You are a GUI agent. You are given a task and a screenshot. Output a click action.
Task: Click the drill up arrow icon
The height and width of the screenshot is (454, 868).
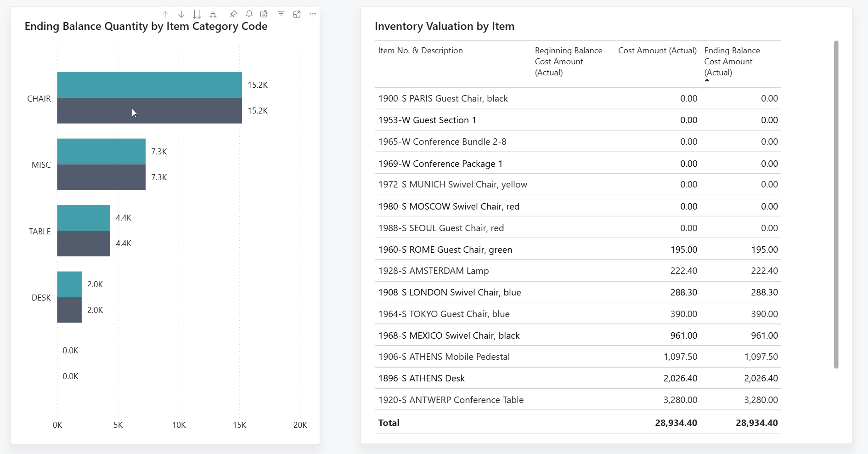click(x=166, y=14)
